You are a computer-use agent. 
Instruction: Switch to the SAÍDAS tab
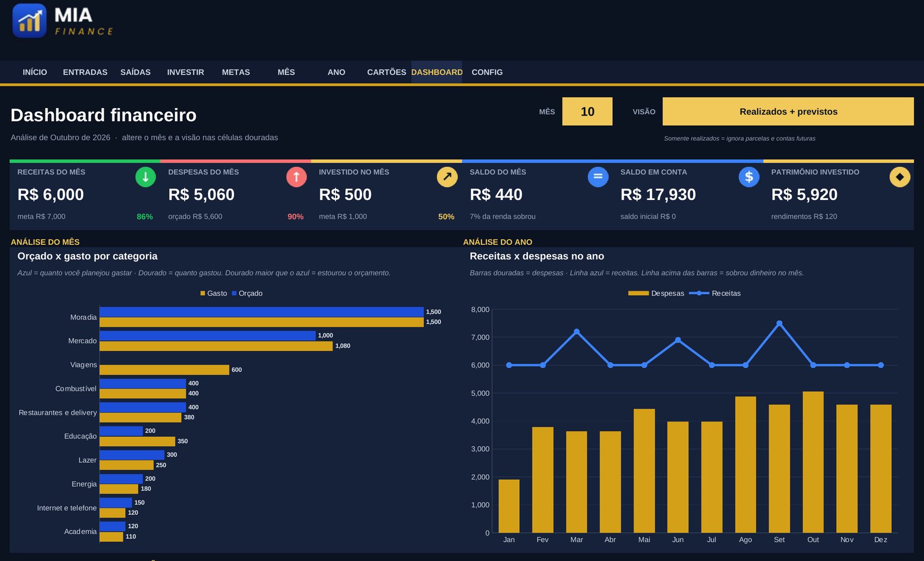[x=135, y=72]
